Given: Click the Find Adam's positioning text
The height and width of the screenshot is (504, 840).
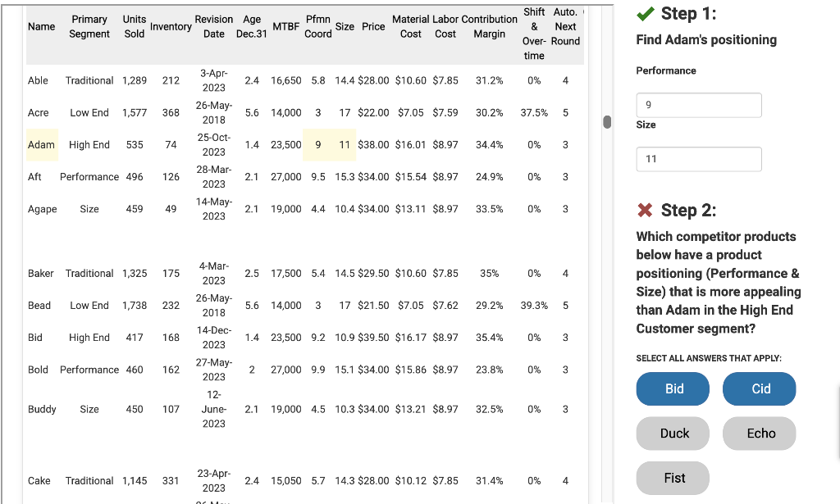Looking at the screenshot, I should coord(706,40).
